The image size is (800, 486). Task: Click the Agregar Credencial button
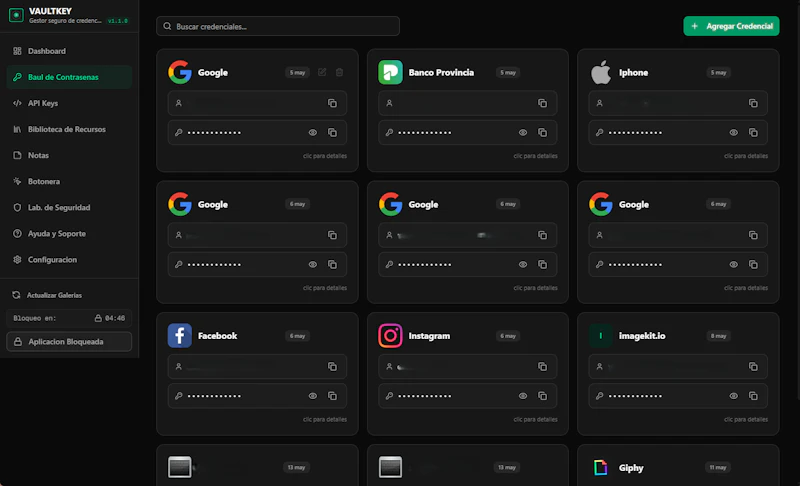click(x=731, y=26)
